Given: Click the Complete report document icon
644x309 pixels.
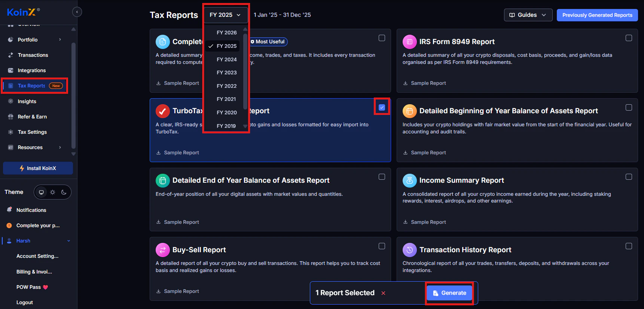Looking at the screenshot, I should 162,42.
